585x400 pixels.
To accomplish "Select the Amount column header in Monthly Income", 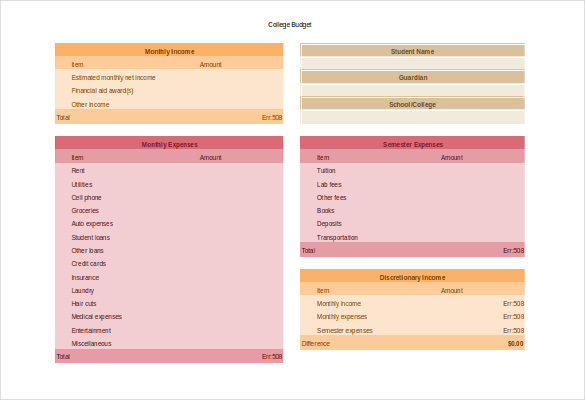I will click(x=210, y=65).
